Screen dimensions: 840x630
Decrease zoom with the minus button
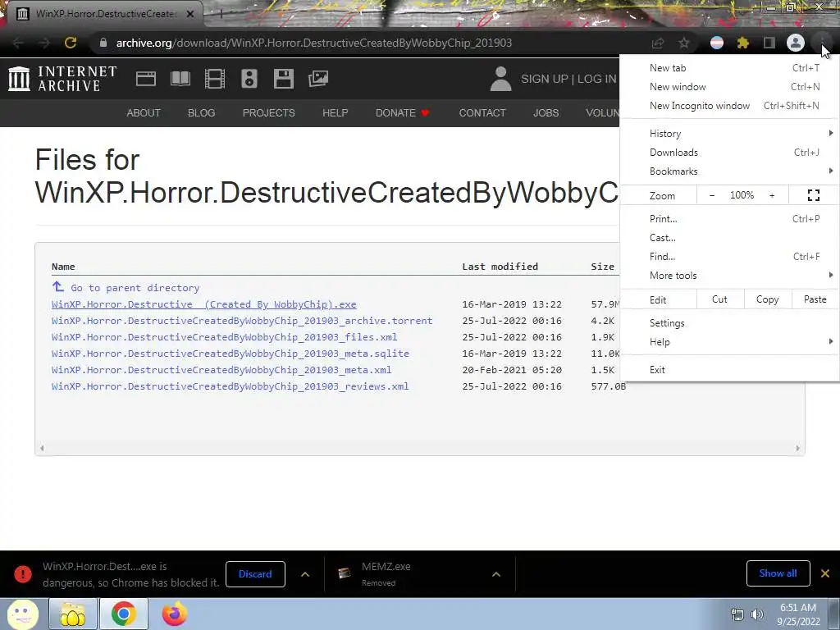click(712, 195)
